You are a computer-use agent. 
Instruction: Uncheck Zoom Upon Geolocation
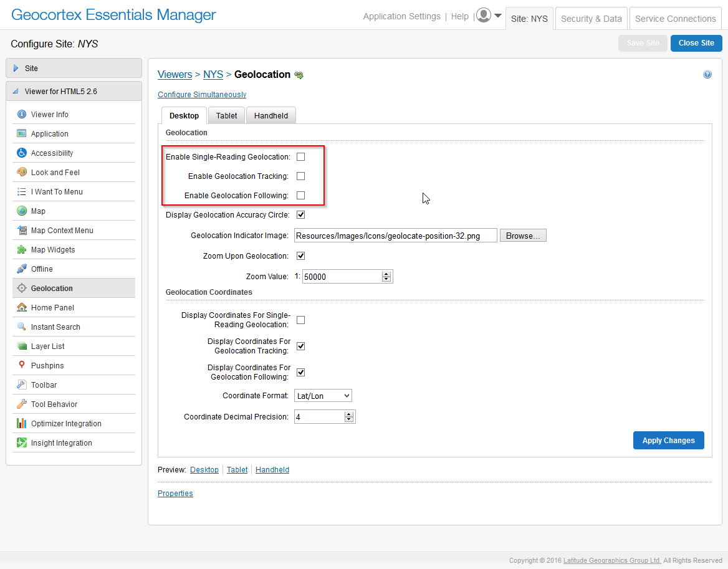301,256
